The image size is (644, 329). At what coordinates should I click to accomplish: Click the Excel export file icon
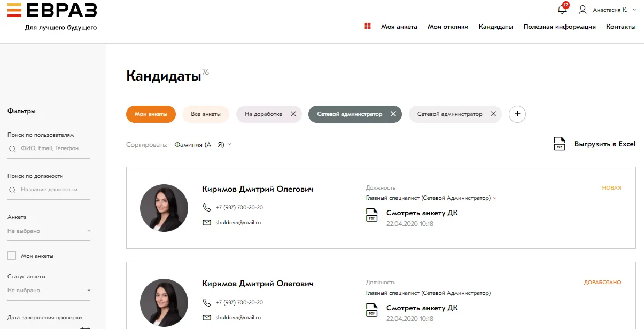tap(559, 144)
